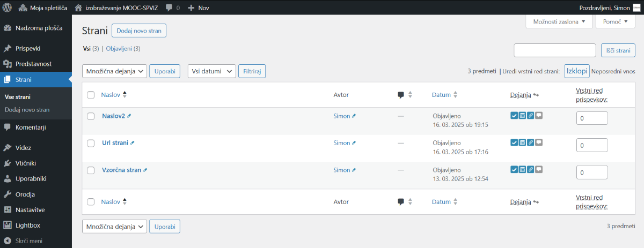Expand Možnosti zaslona panel
The height and width of the screenshot is (248, 644).
coord(559,21)
